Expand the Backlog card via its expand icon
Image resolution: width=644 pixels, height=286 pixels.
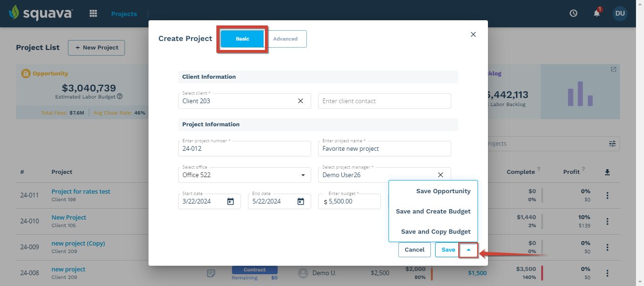(x=613, y=69)
